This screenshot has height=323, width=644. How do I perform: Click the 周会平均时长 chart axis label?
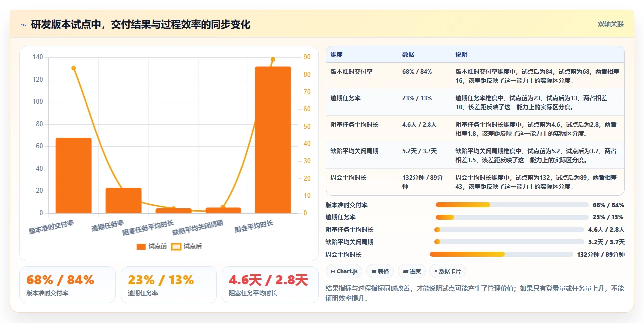pyautogui.click(x=254, y=227)
